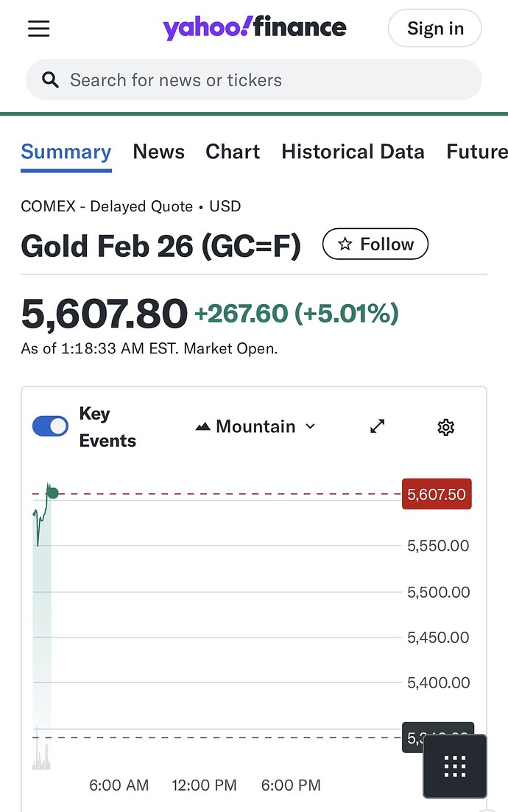The height and width of the screenshot is (812, 508).
Task: Expand the chart to full screen
Action: pyautogui.click(x=378, y=426)
